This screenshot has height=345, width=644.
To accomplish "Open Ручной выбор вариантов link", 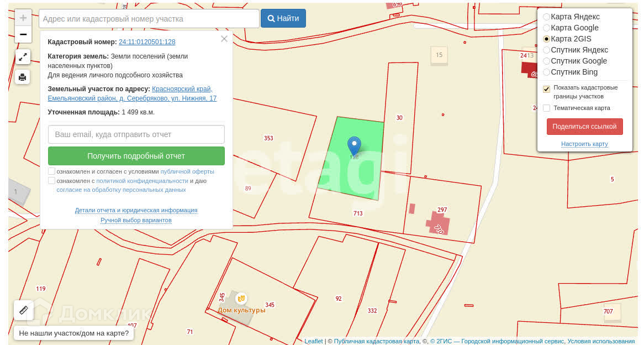I will pos(136,220).
